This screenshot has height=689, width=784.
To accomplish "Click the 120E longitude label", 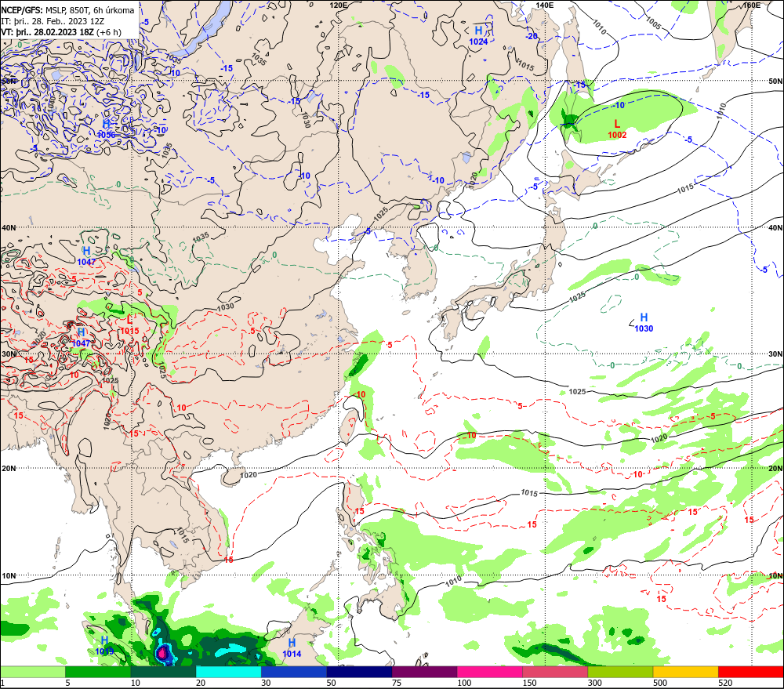I will coord(339,5).
